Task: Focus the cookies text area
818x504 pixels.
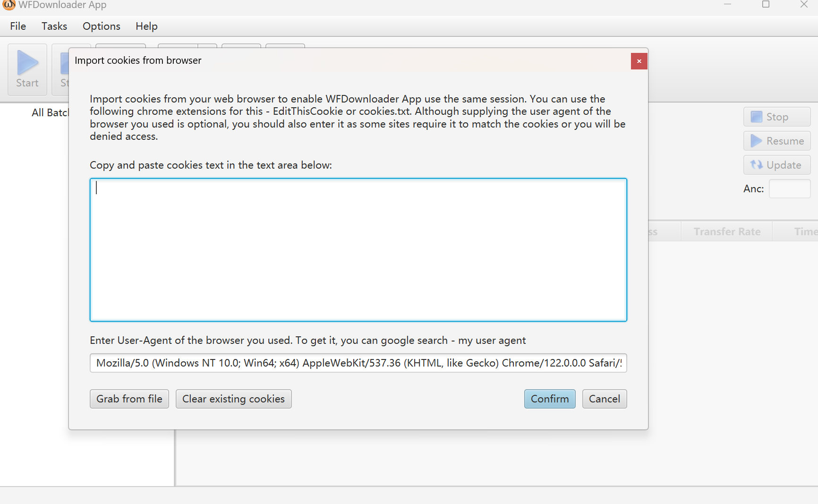Action: 358,249
